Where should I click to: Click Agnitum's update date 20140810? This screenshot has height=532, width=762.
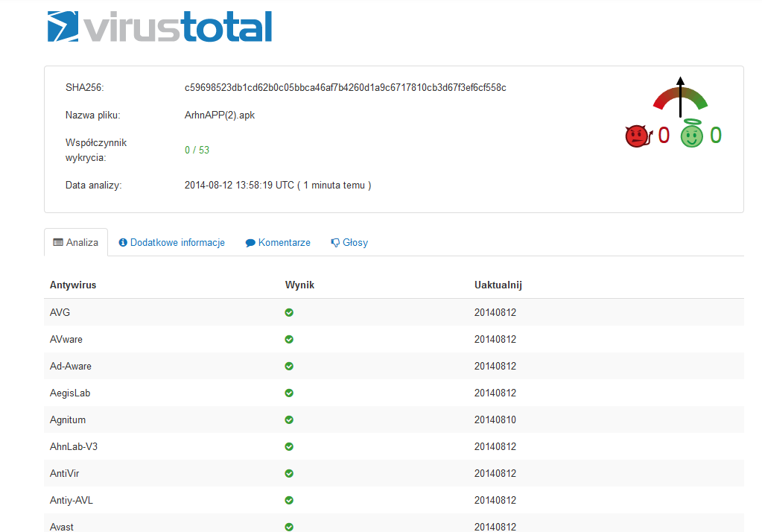[495, 419]
